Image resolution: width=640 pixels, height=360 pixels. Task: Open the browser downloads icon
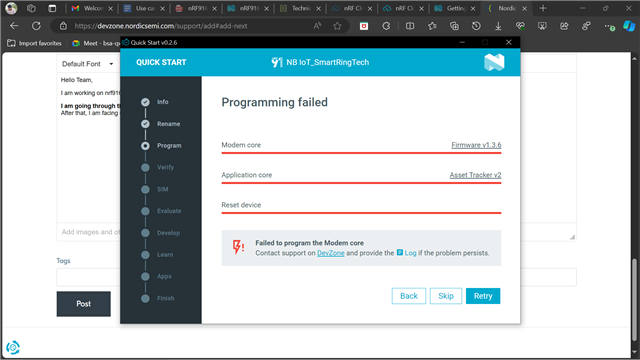[x=498, y=26]
